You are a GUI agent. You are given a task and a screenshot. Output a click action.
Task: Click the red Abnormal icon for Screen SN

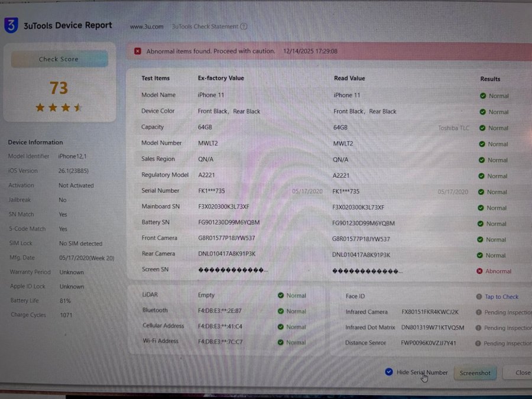[479, 271]
